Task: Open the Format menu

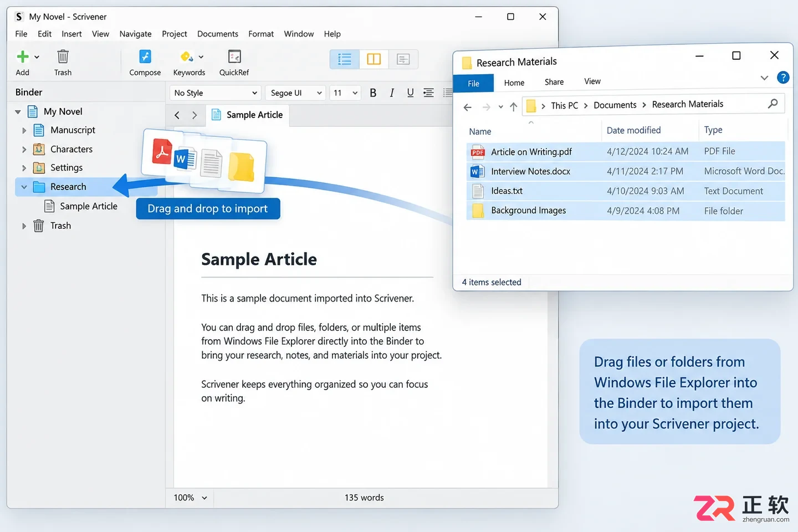Action: click(x=261, y=34)
